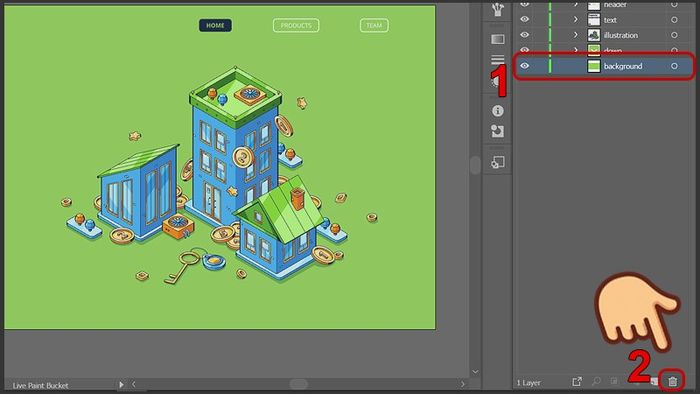Image resolution: width=700 pixels, height=394 pixels.
Task: Open the Info panel icon
Action: click(x=498, y=111)
